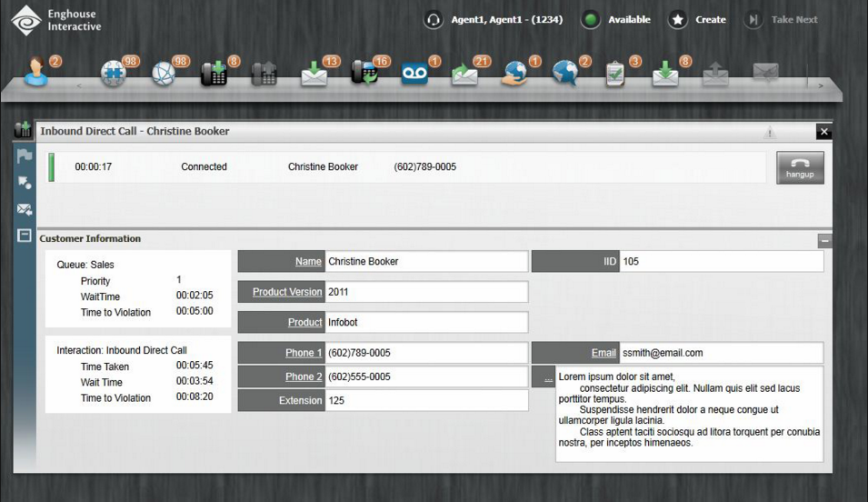Viewport: 868px width, 502px height.
Task: Click the IID field showing 105
Action: coord(722,262)
